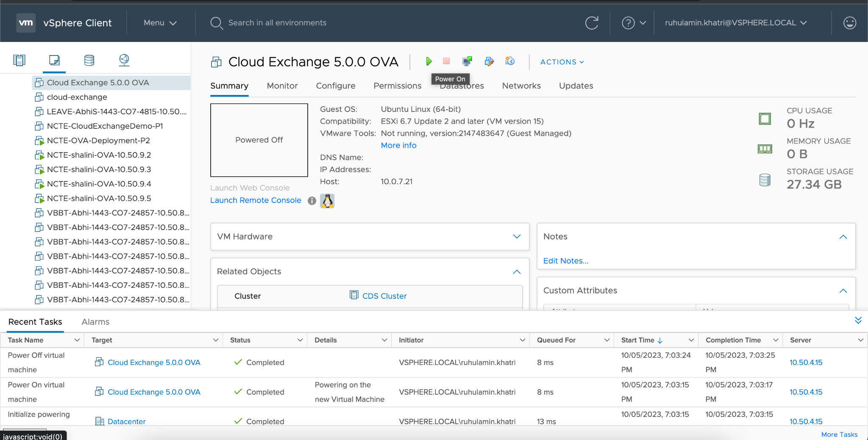The height and width of the screenshot is (440, 868).
Task: Click the Launch Remote Console link
Action: point(256,200)
